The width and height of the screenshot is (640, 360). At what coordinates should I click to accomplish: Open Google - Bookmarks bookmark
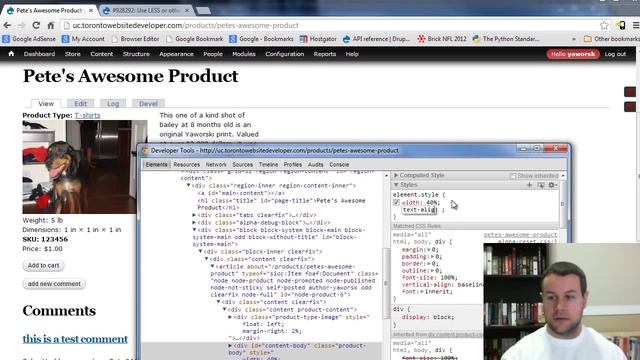coord(261,39)
